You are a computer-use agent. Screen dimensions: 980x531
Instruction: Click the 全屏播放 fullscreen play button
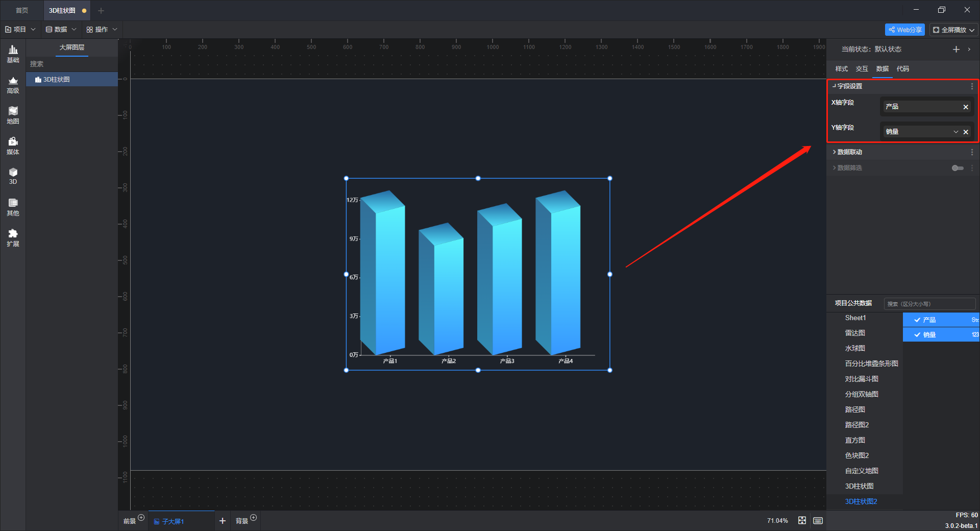click(949, 30)
